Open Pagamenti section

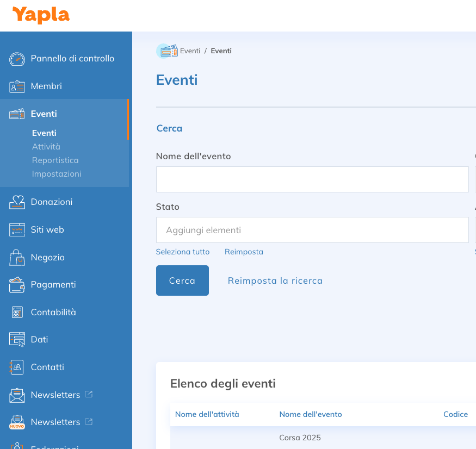53,285
